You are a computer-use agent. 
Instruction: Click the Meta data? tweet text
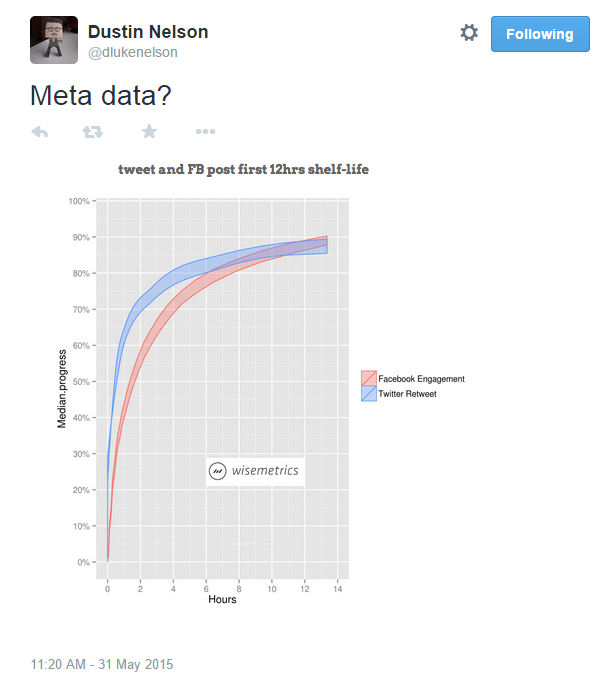101,95
